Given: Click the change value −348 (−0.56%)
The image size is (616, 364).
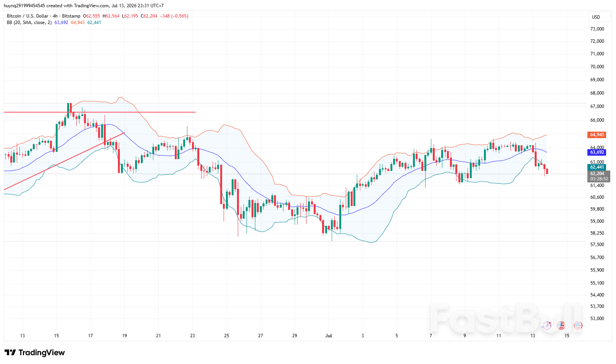Looking at the screenshot, I should [x=174, y=16].
